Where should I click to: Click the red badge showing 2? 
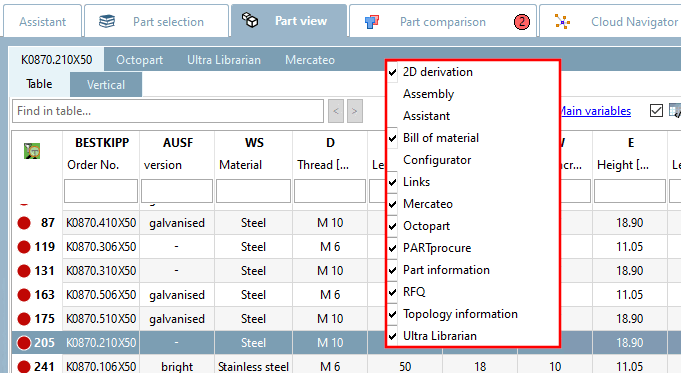(522, 22)
